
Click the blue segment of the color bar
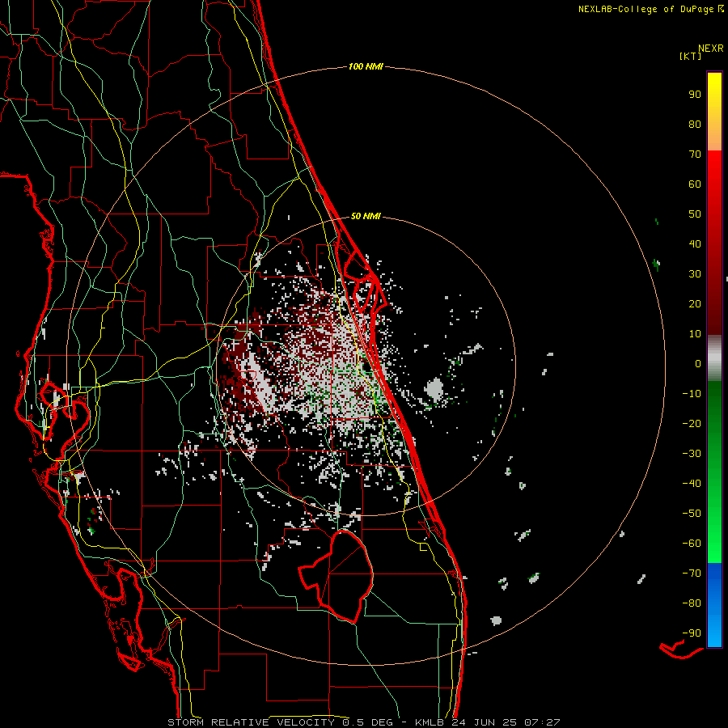point(714,605)
